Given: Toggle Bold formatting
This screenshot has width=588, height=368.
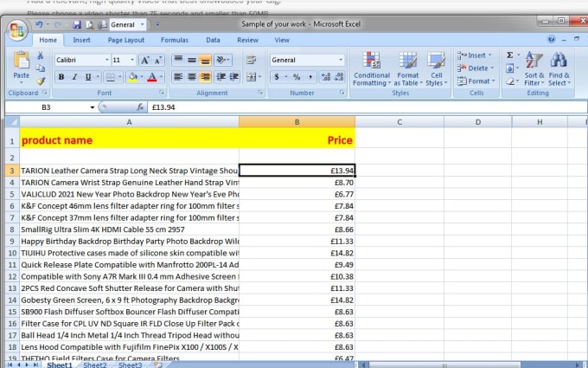Looking at the screenshot, I should (61, 77).
